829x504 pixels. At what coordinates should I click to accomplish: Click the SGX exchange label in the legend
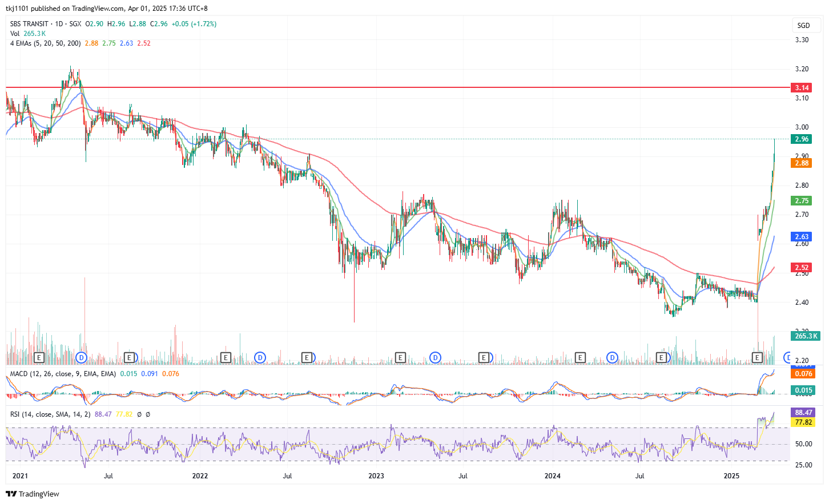(x=75, y=24)
